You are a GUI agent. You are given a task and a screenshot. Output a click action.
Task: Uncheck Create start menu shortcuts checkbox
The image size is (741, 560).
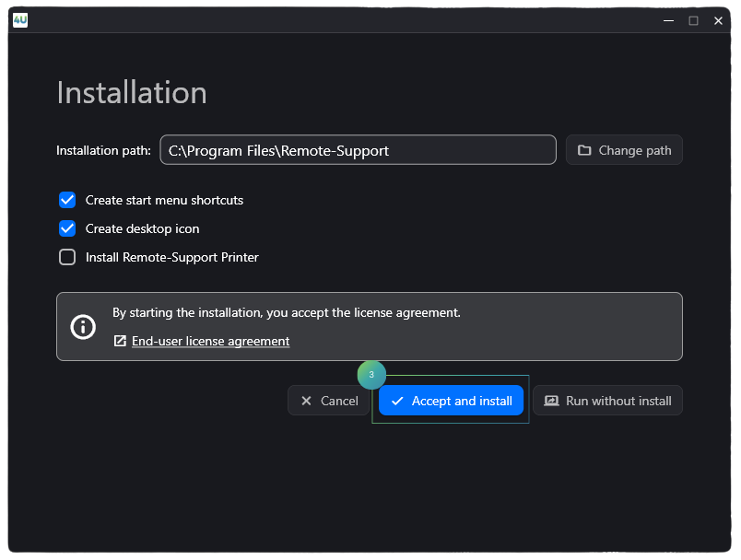click(x=67, y=200)
